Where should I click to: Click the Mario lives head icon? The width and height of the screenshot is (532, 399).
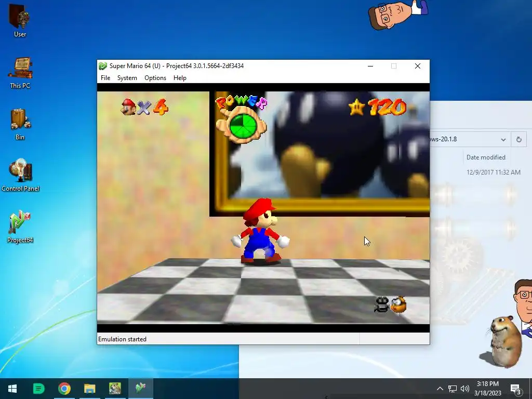[128, 107]
